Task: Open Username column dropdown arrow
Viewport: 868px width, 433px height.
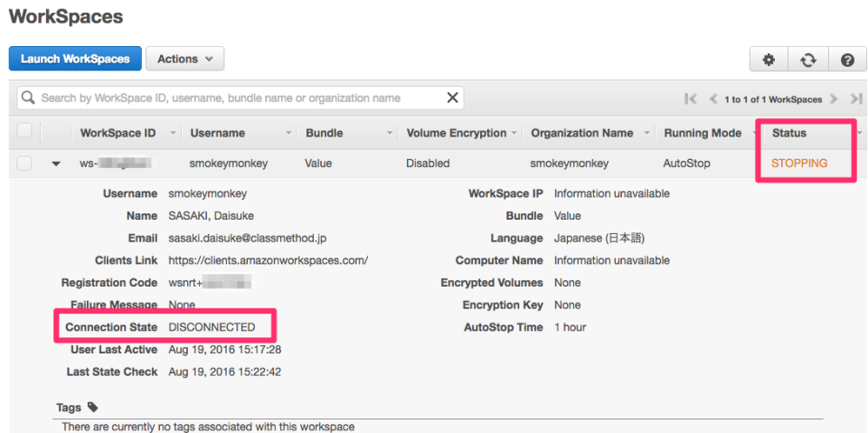Action: click(x=288, y=134)
